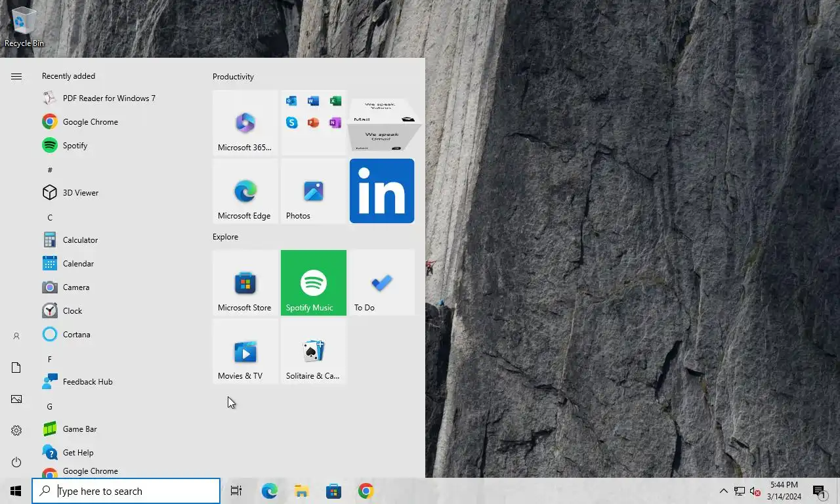Select the Recycle Bin desktop icon

24,27
